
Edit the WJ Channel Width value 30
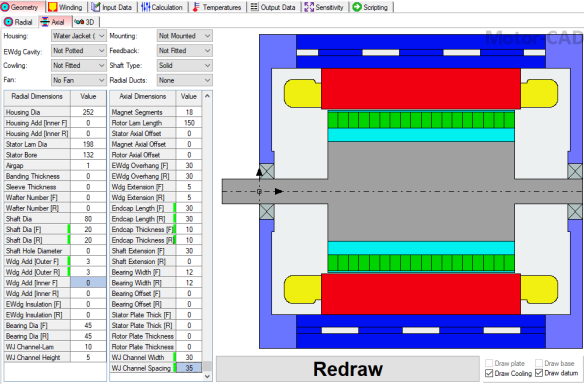pos(189,358)
